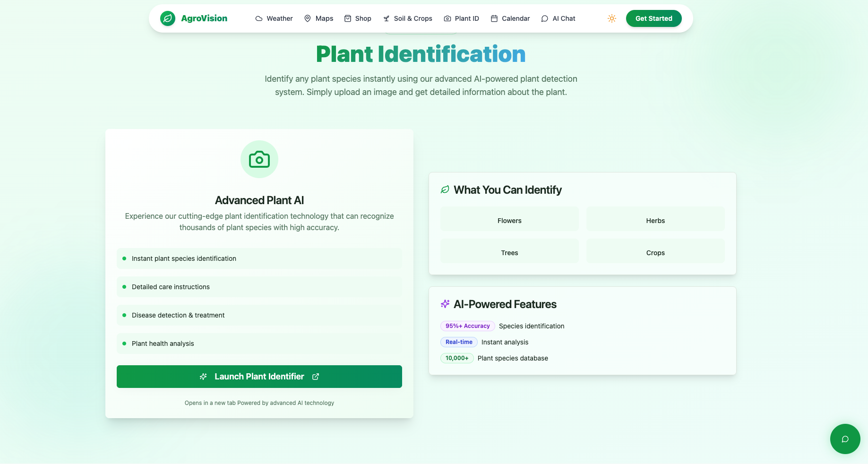The height and width of the screenshot is (464, 868).
Task: Click the AgroVision brand name
Action: pos(204,18)
